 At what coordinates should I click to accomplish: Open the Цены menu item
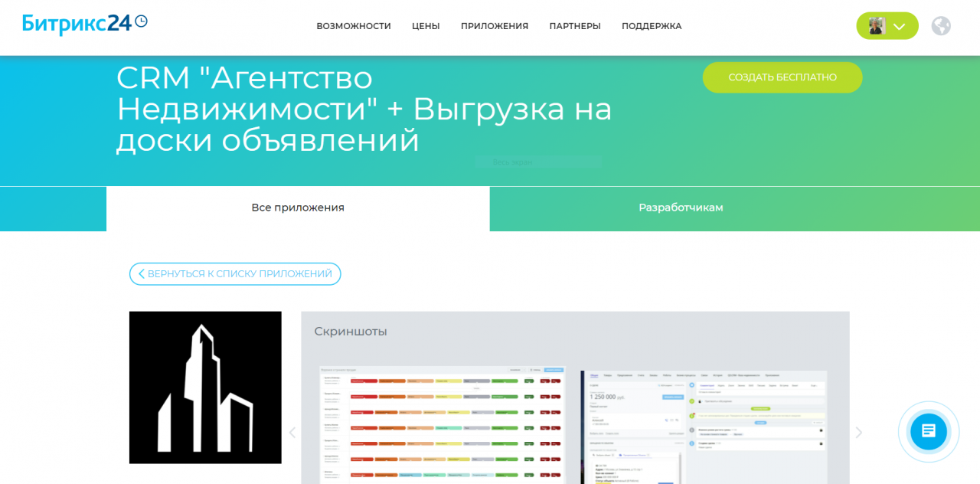point(426,26)
